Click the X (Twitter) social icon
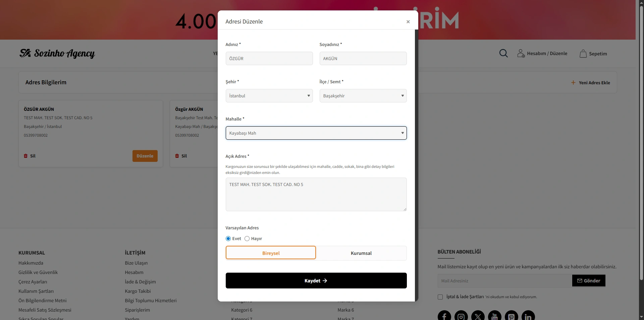This screenshot has width=644, height=320. pyautogui.click(x=478, y=316)
